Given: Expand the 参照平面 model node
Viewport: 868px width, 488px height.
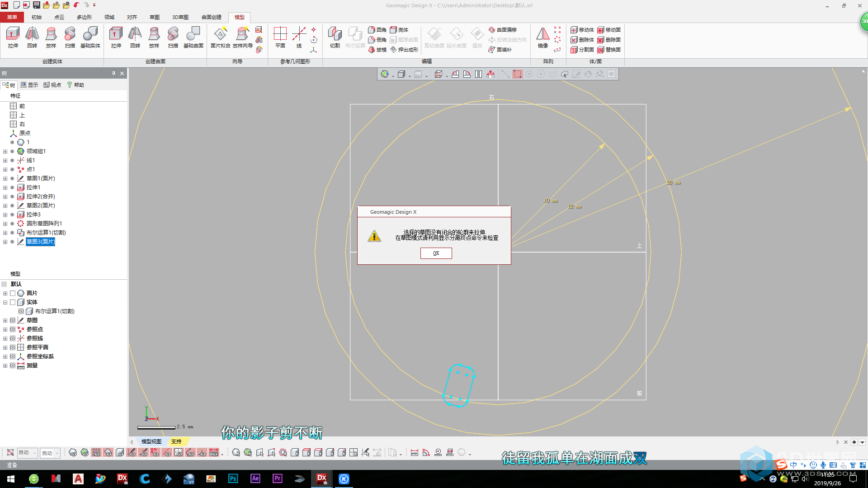Looking at the screenshot, I should point(5,347).
